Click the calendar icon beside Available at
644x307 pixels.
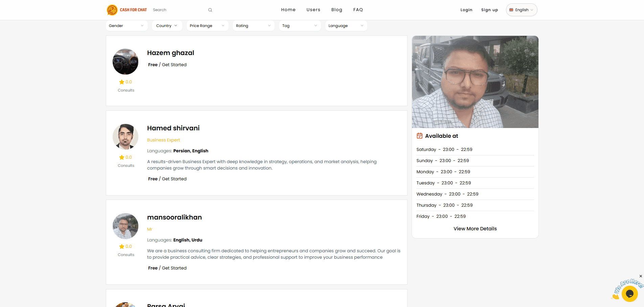(x=419, y=136)
